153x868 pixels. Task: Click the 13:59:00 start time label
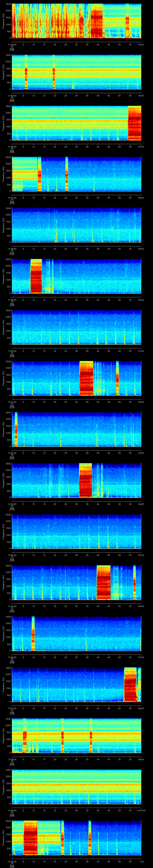click(x=12, y=810)
